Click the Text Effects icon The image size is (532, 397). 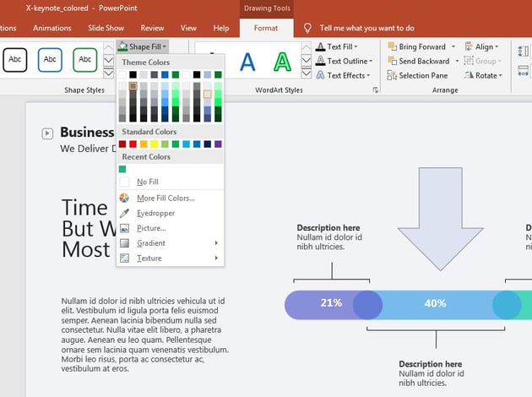tap(320, 75)
